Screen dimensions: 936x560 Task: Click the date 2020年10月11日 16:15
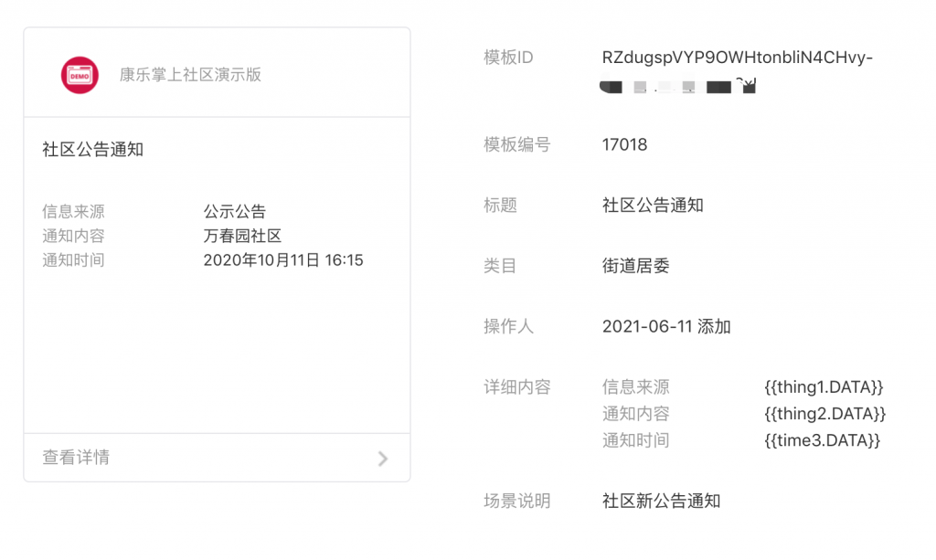tap(283, 260)
